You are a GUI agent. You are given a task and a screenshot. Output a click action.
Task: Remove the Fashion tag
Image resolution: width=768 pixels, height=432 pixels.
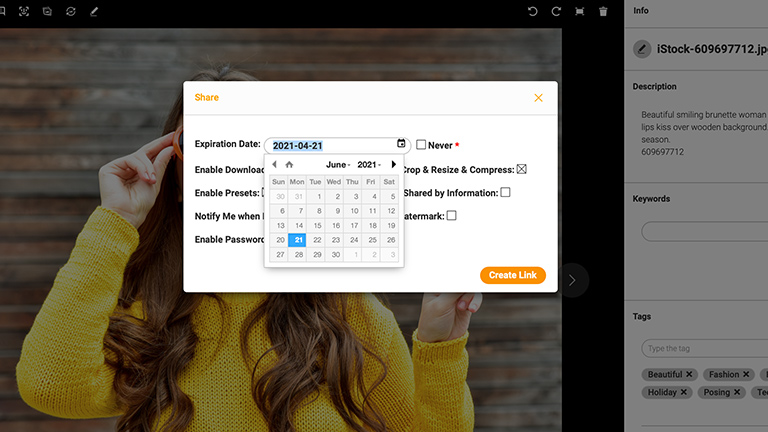(746, 374)
